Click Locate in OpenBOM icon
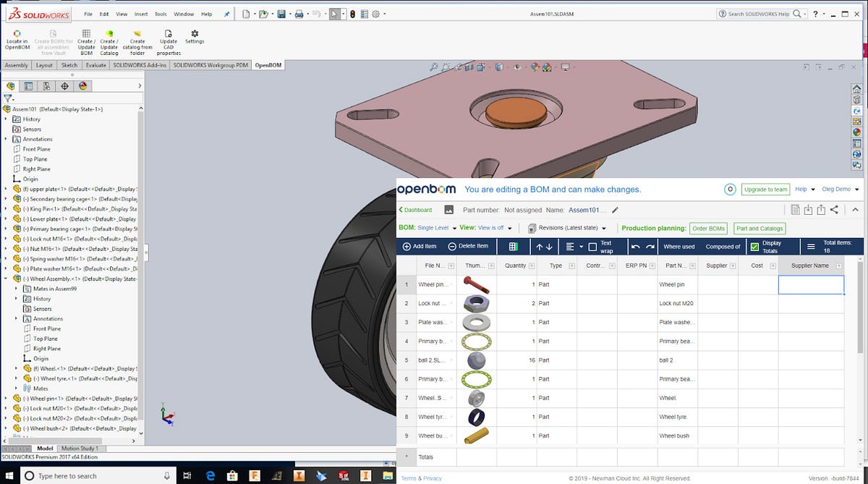This screenshot has height=484, width=868. pos(17,33)
